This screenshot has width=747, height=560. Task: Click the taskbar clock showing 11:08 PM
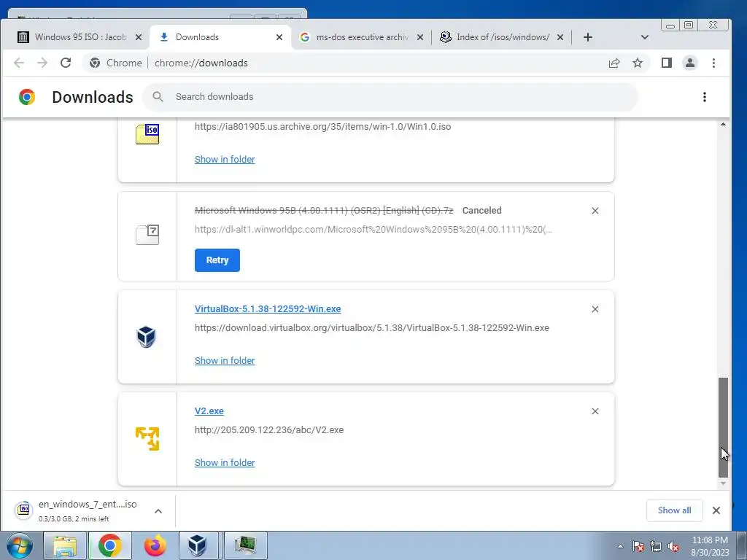710,546
